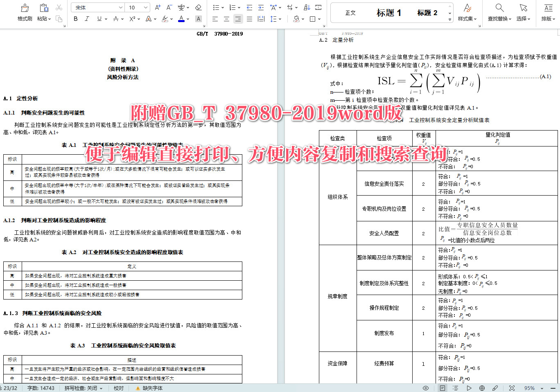Click the increase indent icon
560x392 pixels.
(261, 7)
